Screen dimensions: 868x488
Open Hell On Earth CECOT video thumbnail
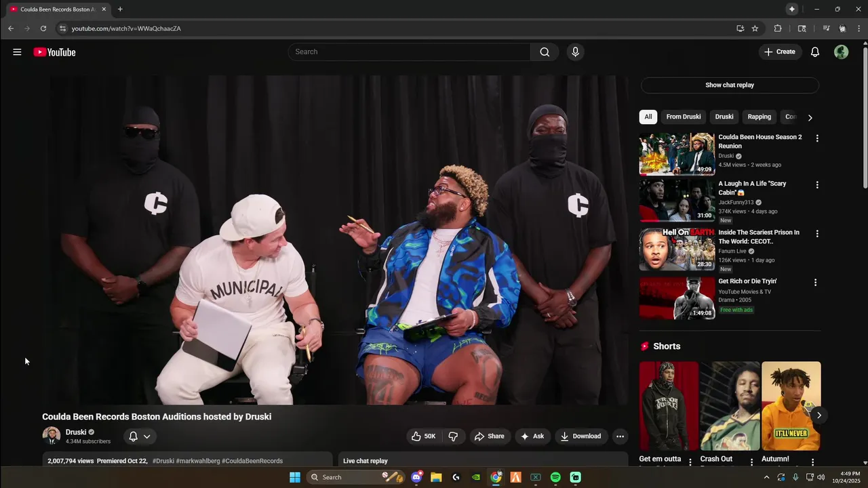(677, 249)
